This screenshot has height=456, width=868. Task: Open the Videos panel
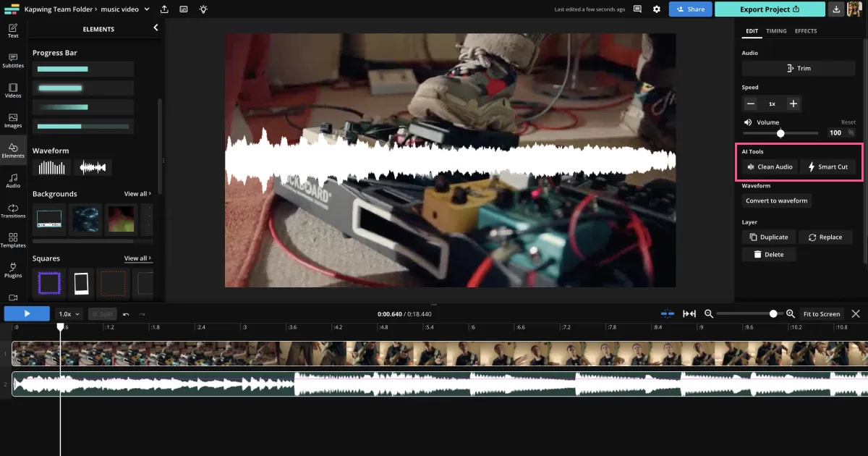12,90
